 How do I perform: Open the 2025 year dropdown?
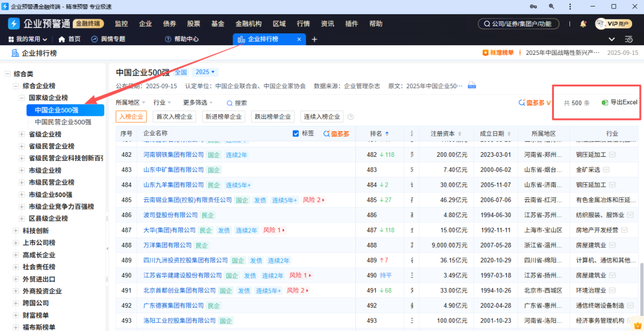[205, 72]
